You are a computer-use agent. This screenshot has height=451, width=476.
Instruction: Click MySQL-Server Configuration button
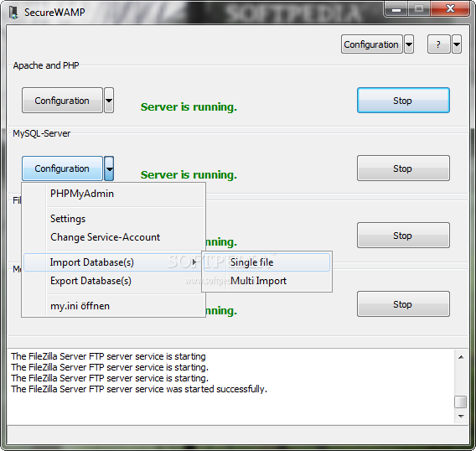[x=62, y=168]
